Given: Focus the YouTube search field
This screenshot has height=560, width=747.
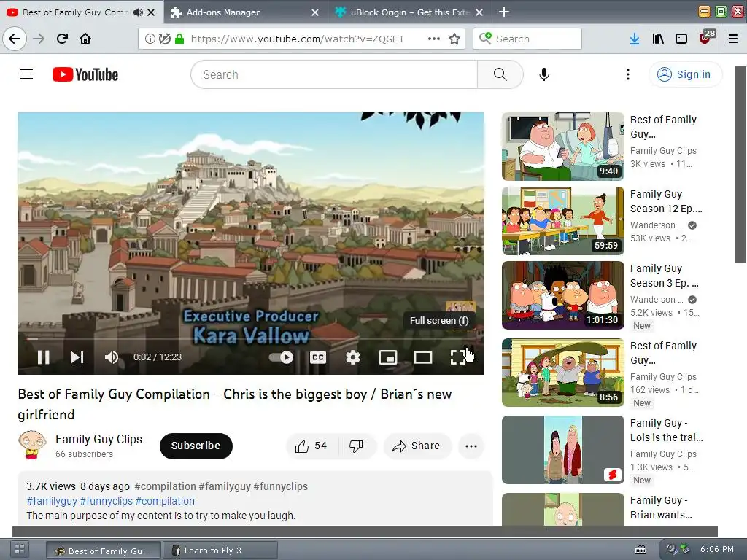Looking at the screenshot, I should [334, 74].
